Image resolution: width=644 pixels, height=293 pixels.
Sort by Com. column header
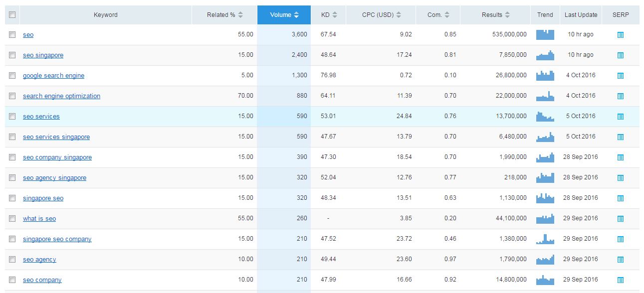(x=438, y=15)
